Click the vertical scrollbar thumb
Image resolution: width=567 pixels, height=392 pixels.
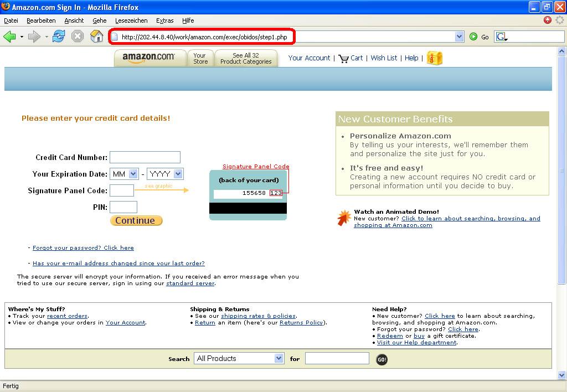tap(561, 170)
